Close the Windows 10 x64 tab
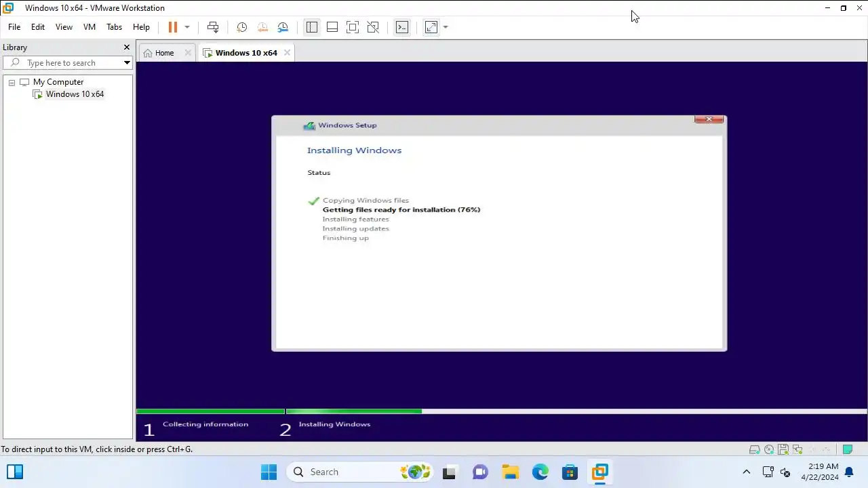 [x=287, y=53]
